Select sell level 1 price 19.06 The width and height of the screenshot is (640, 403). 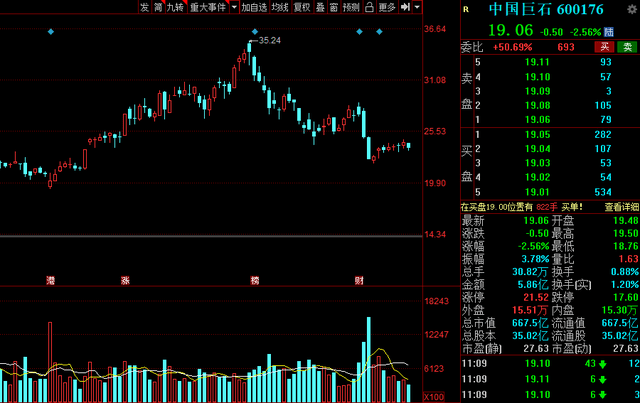pyautogui.click(x=537, y=120)
